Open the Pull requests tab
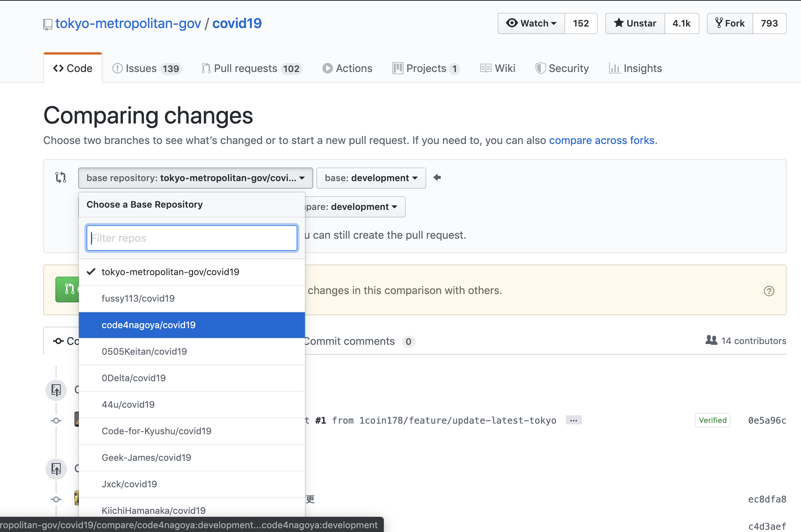 click(251, 69)
